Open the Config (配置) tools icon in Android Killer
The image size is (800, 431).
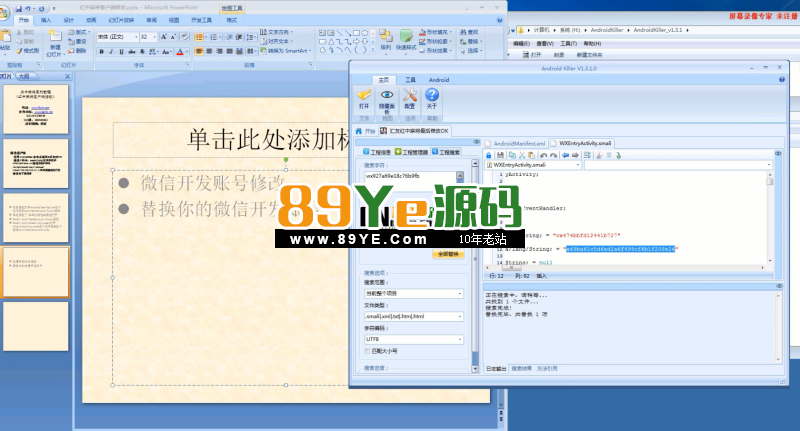coord(409,95)
